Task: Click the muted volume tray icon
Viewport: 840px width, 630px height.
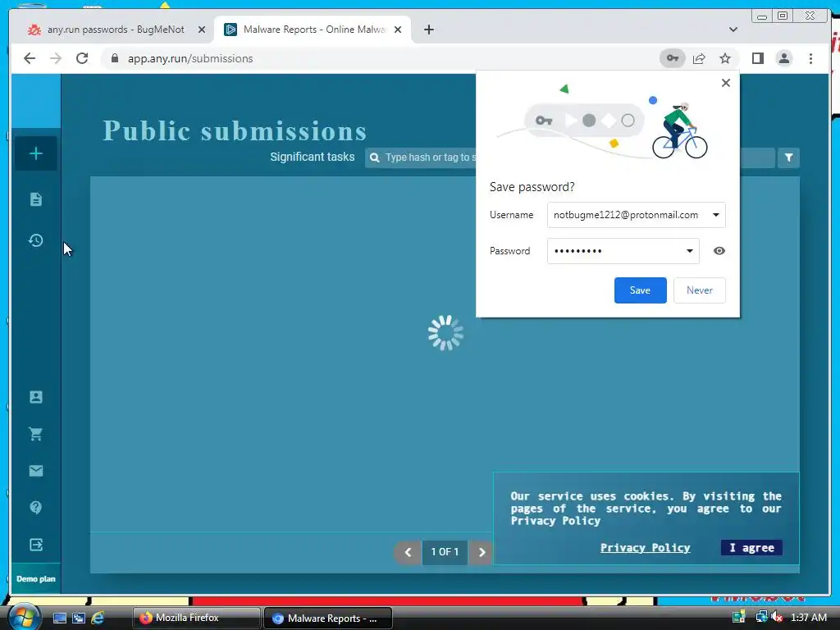Action: click(776, 617)
